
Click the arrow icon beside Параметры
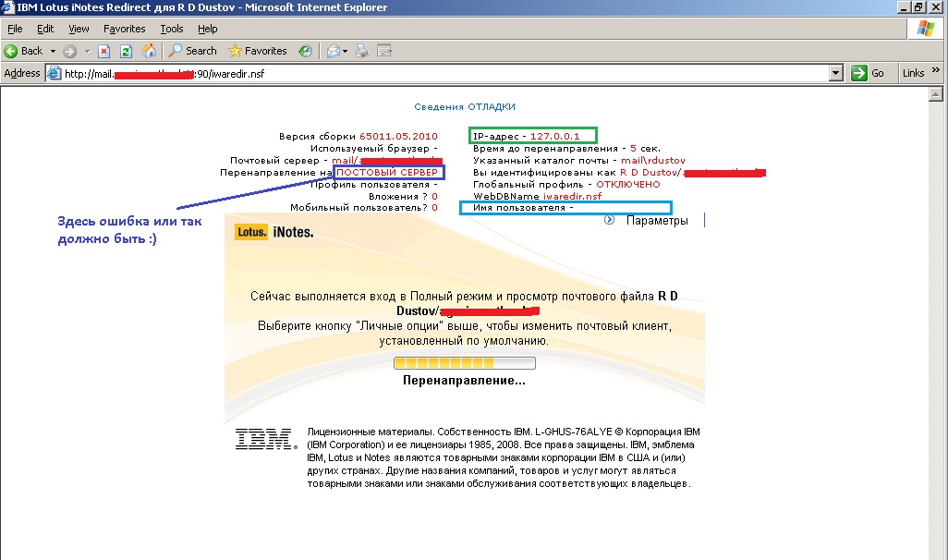click(x=610, y=220)
